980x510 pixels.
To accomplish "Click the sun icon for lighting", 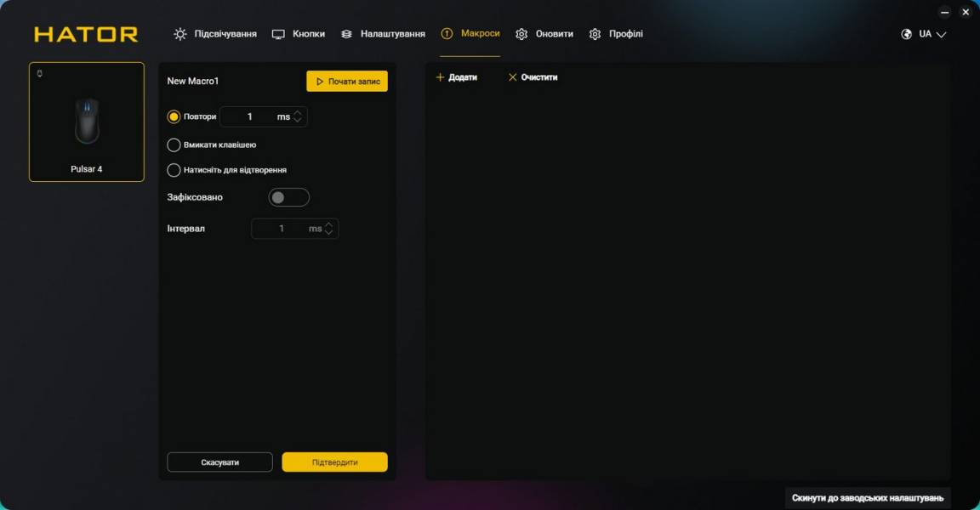I will [x=180, y=34].
